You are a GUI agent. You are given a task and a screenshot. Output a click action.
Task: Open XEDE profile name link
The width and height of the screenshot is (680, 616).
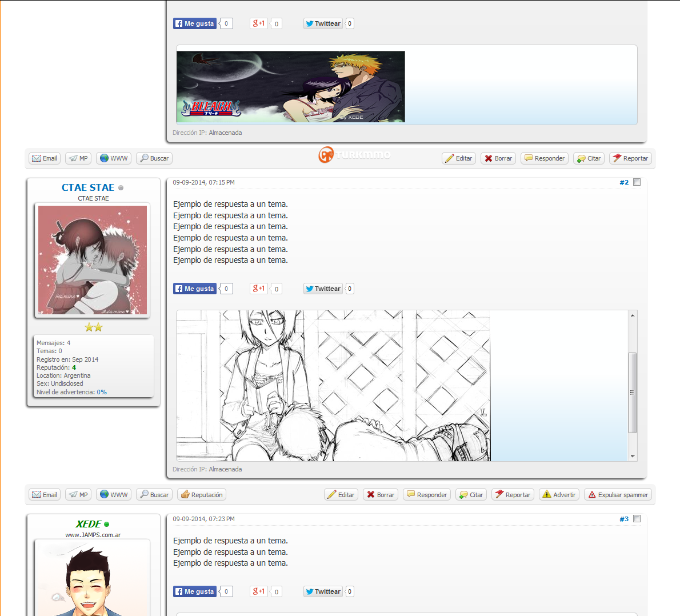point(89,524)
